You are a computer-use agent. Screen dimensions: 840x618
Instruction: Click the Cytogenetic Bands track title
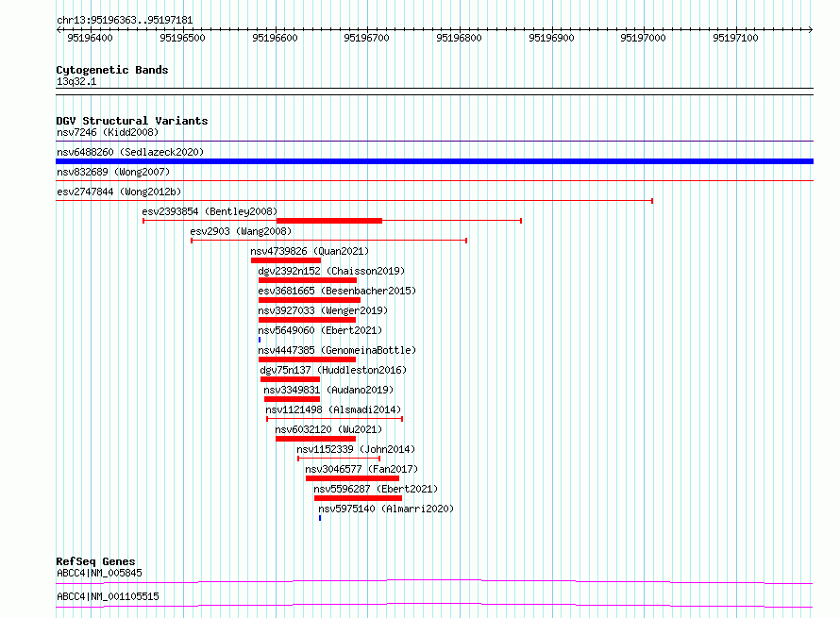(112, 70)
